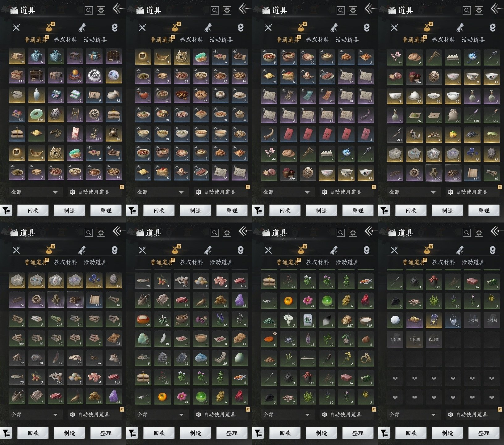Select the jade ring item with count 340

click(36, 114)
